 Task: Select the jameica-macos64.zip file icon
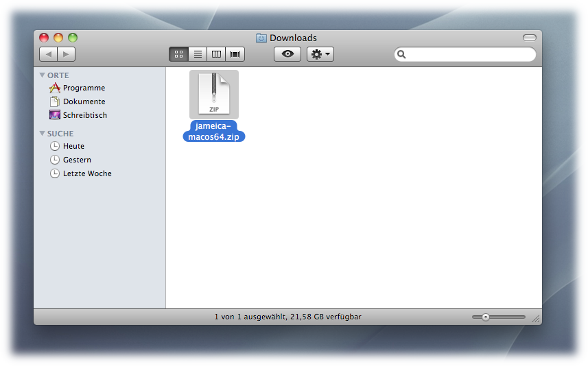214,95
